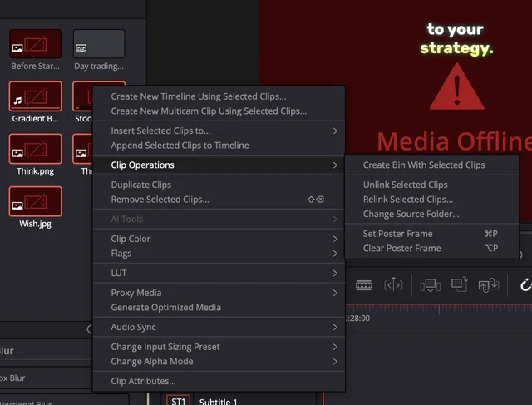Click the Subtitle 1 track name
Image resolution: width=532 pixels, height=405 pixels.
pos(218,402)
